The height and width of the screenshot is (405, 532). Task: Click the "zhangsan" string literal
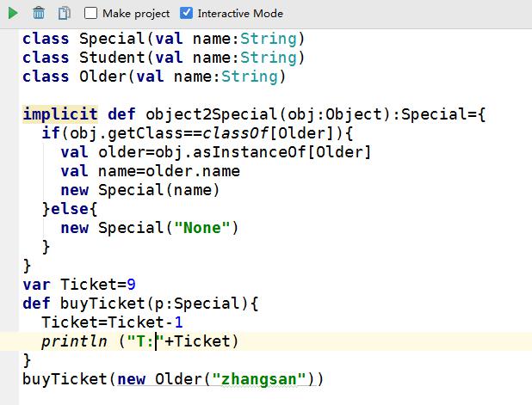pyautogui.click(x=259, y=379)
